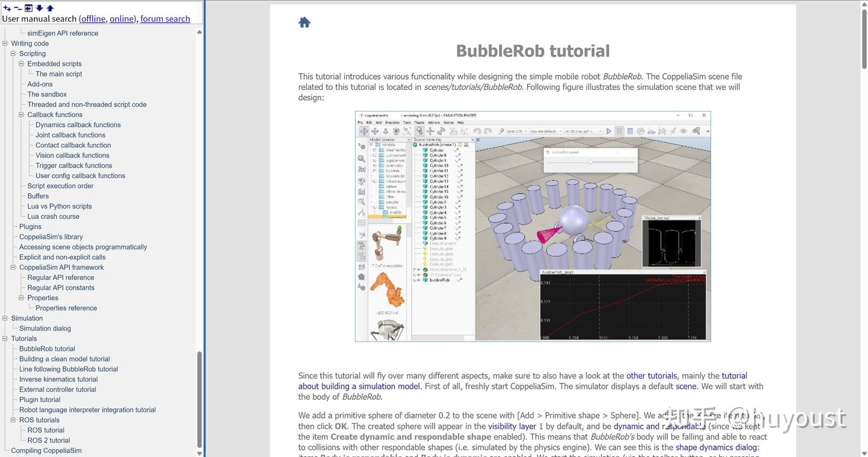868x457 pixels.
Task: Click the sidebar scrollbar down arrow
Action: point(200,452)
